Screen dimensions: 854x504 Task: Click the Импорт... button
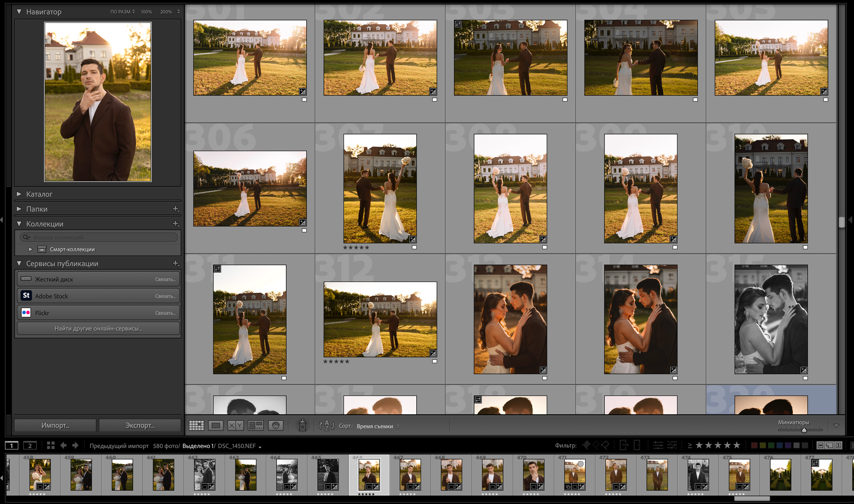tap(55, 425)
